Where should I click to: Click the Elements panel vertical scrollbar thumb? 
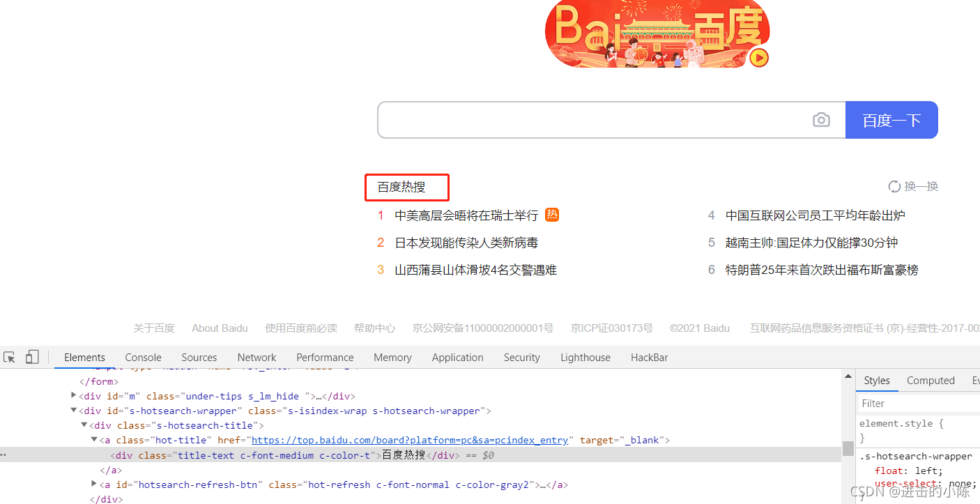pos(848,448)
